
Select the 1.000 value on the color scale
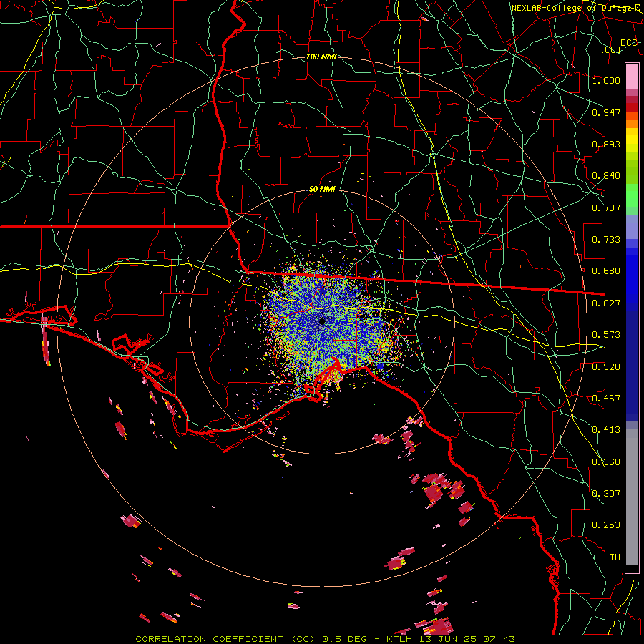(606, 80)
